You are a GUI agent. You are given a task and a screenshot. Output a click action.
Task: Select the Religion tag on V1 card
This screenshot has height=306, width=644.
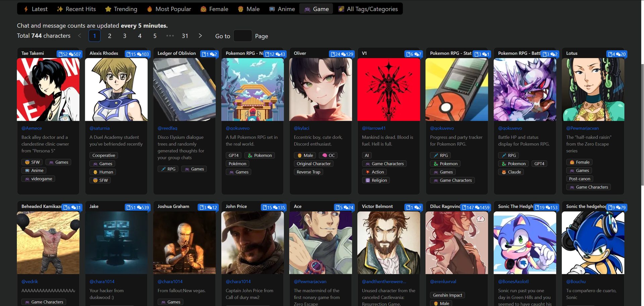[376, 180]
